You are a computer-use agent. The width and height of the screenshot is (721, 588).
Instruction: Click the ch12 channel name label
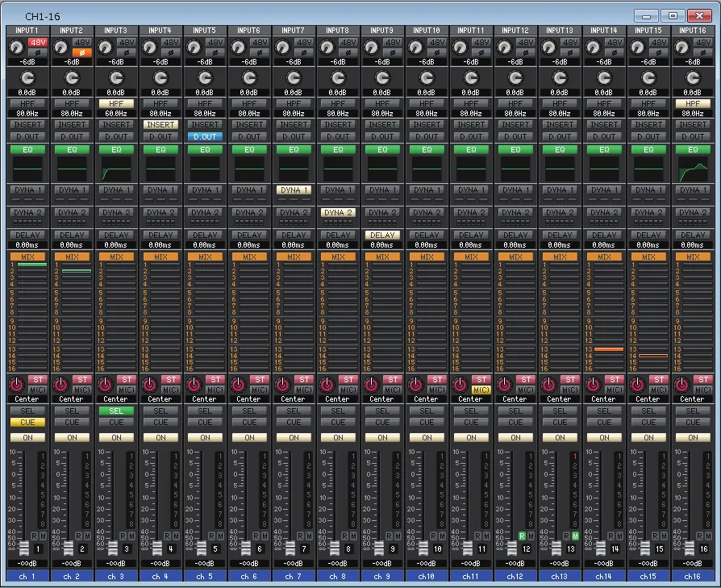[515, 576]
